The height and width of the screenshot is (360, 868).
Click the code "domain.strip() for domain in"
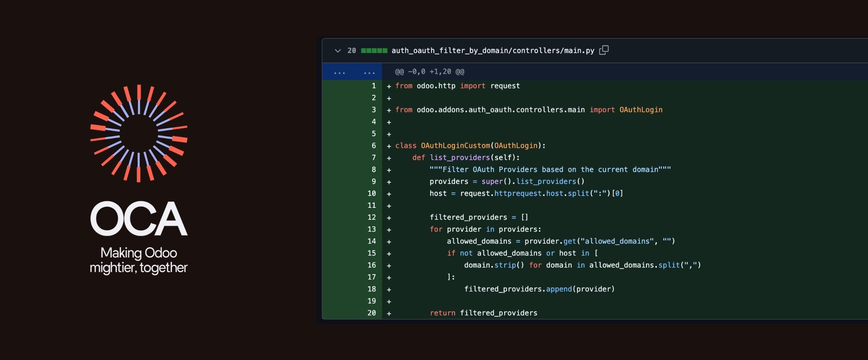point(524,265)
